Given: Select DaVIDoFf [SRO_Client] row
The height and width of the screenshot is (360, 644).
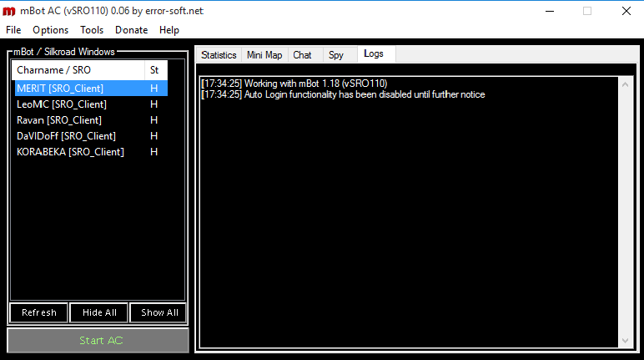Looking at the screenshot, I should pos(91,136).
